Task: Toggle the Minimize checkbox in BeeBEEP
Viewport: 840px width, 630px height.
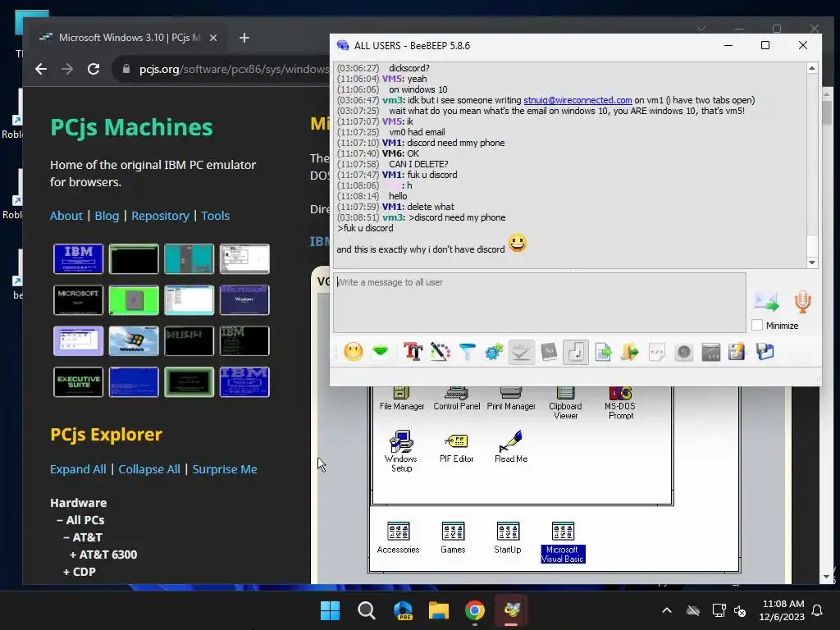Action: tap(757, 325)
